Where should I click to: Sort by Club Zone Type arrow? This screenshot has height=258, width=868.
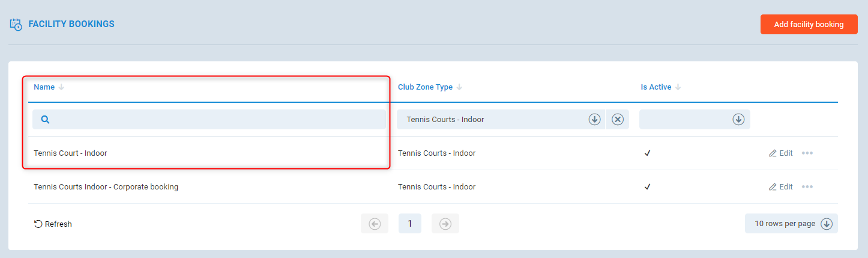point(459,87)
